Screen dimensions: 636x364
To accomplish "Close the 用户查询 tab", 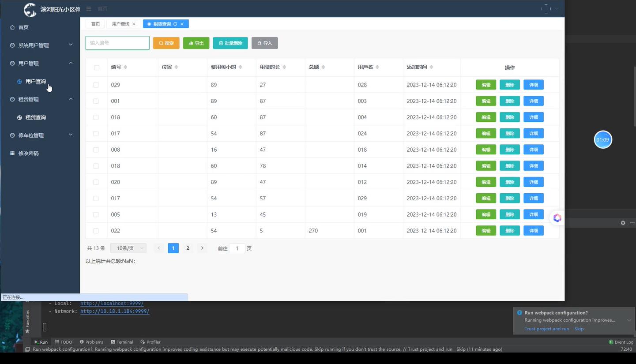I will pyautogui.click(x=134, y=24).
